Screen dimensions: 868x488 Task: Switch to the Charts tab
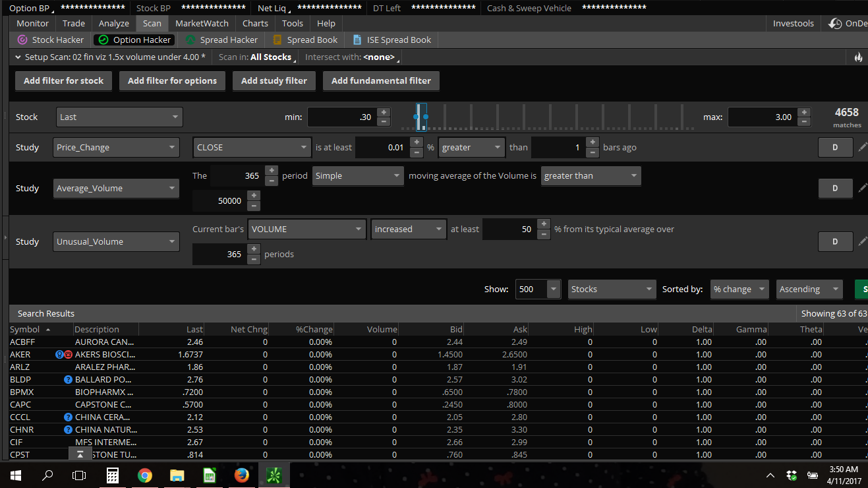tap(255, 23)
